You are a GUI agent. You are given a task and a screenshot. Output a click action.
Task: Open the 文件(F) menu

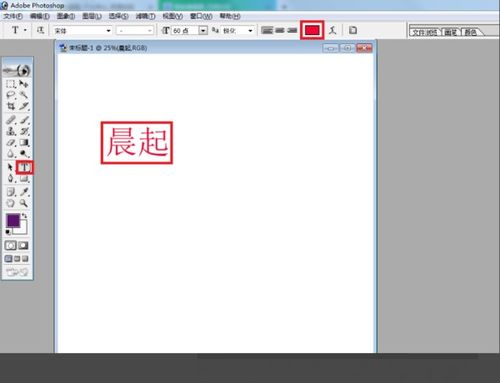(13, 16)
